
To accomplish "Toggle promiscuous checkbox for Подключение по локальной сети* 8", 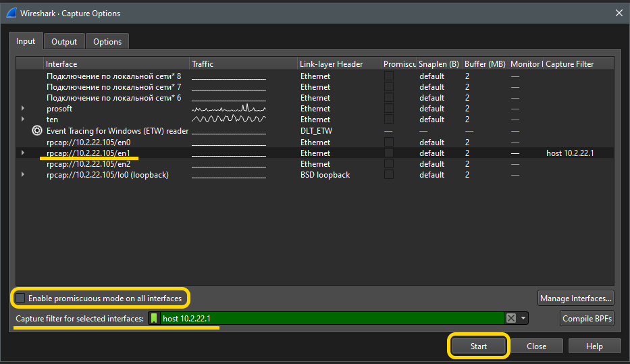I will point(388,76).
